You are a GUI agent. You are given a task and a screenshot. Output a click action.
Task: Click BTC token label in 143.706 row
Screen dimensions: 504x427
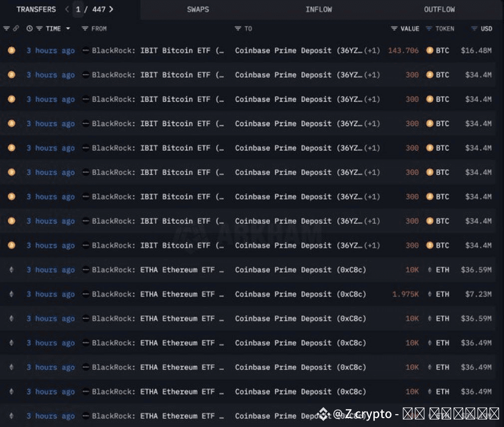pos(442,50)
